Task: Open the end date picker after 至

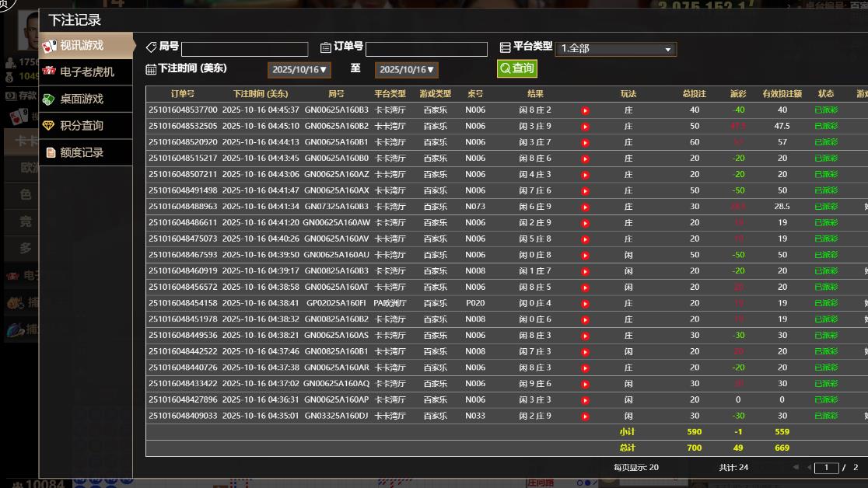Action: (x=407, y=70)
